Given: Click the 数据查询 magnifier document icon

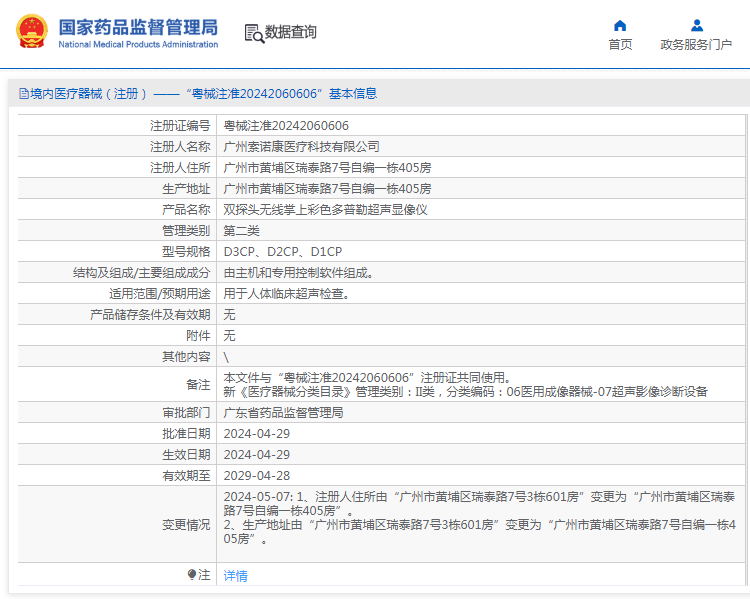Looking at the screenshot, I should tap(254, 33).
